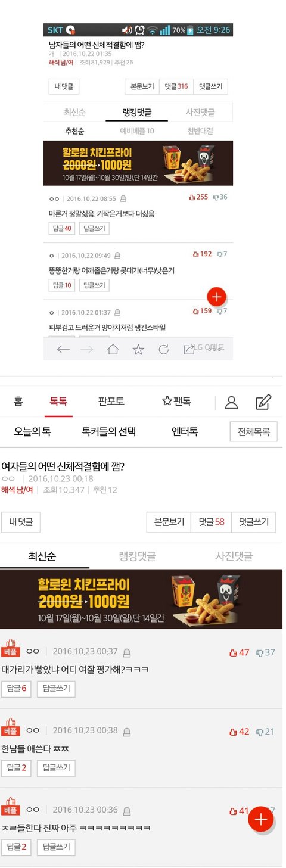Switch to 랭킹댓글 tab in the lower page
This screenshot has width=286, height=868.
[x=137, y=556]
